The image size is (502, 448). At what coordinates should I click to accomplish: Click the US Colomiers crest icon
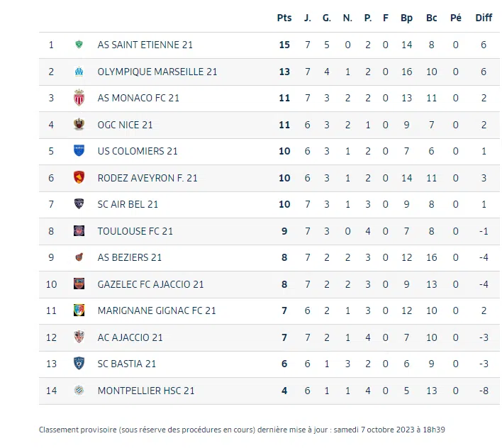coord(79,151)
